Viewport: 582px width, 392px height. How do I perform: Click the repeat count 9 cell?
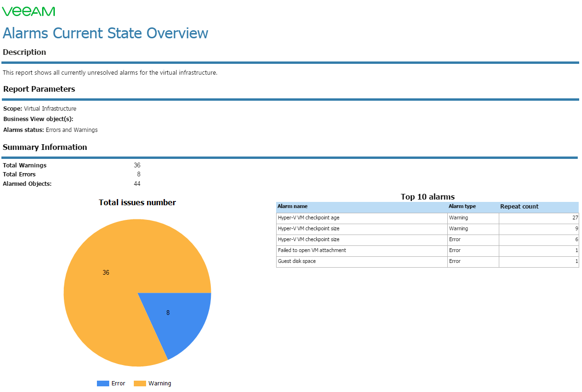tap(539, 229)
